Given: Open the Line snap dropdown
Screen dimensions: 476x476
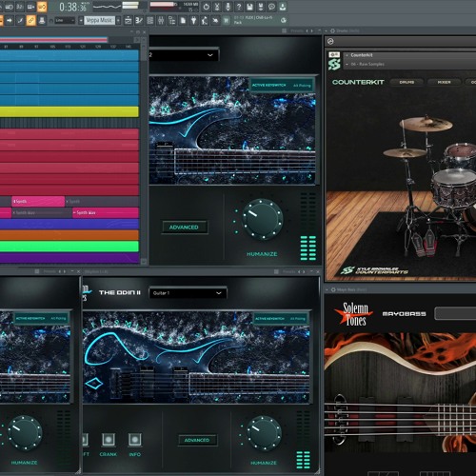Looking at the screenshot, I should click(65, 20).
